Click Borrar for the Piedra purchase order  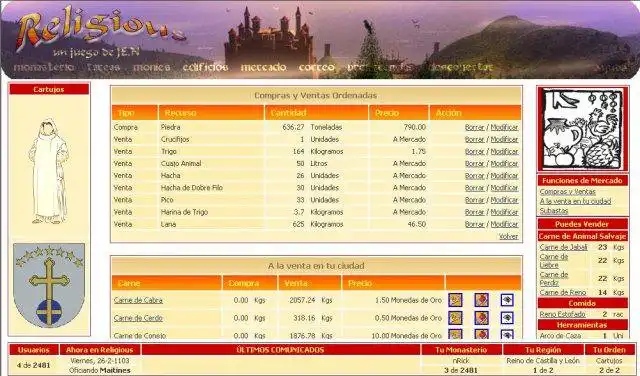coord(475,127)
